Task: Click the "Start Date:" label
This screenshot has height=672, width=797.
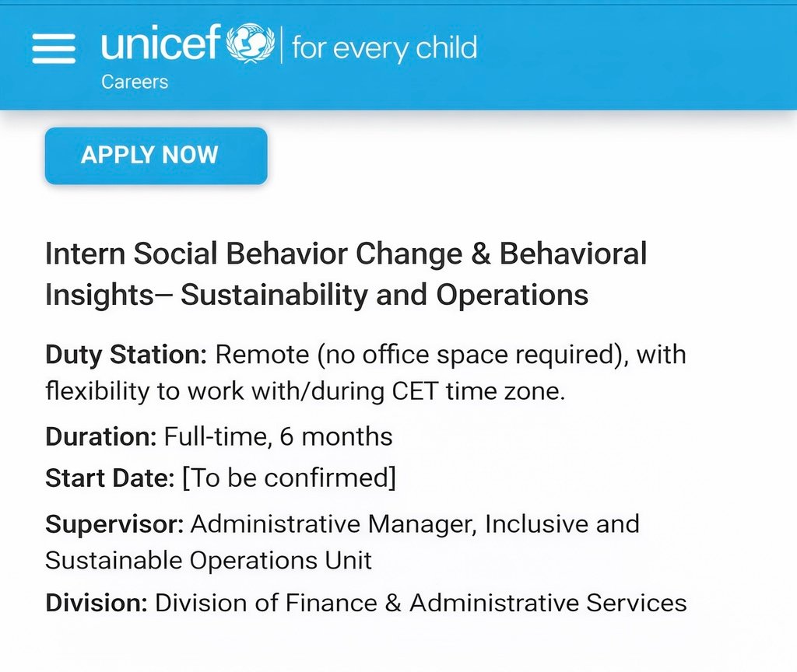Action: 110,478
